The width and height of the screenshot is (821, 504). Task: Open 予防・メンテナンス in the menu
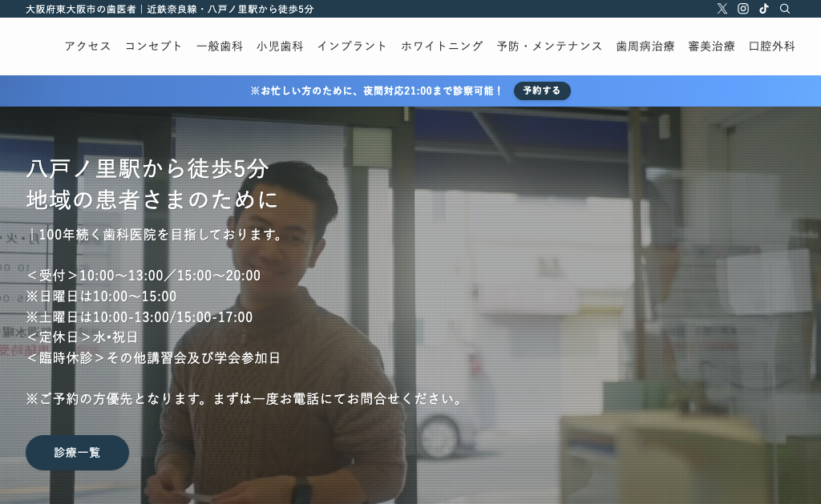(549, 46)
